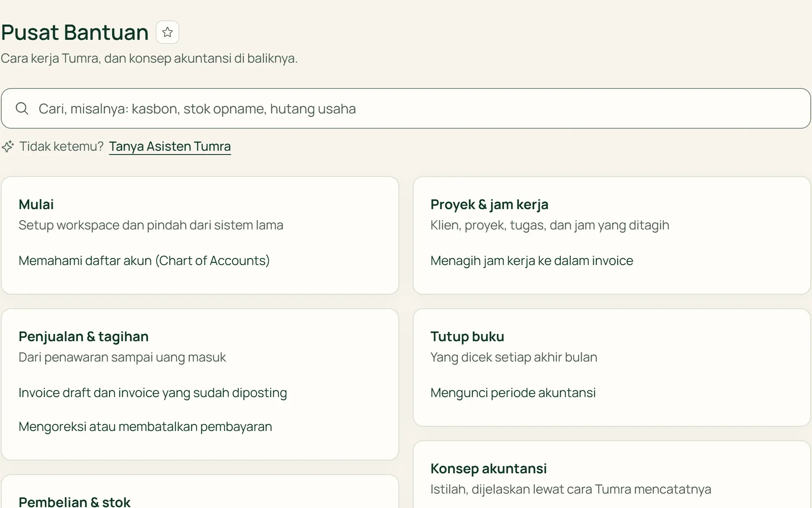Click the sparkle icon beside Tidak ketemu
This screenshot has height=508, width=812.
click(x=8, y=146)
